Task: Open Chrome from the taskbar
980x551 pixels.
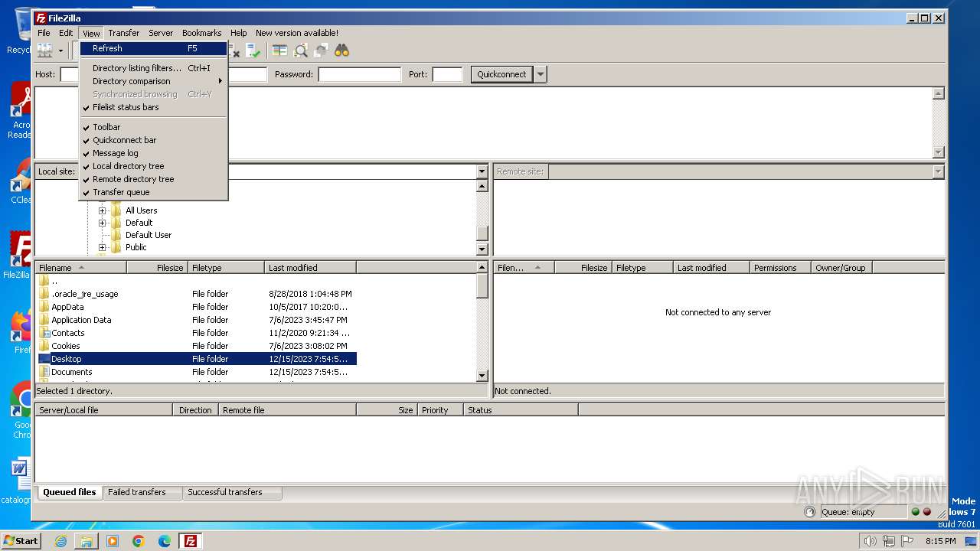Action: [x=139, y=541]
